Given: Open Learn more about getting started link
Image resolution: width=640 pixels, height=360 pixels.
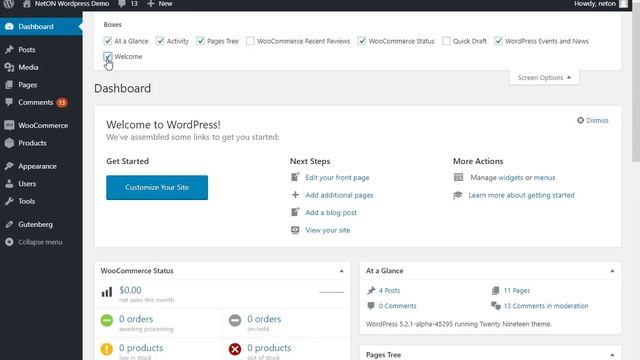Looking at the screenshot, I should click(x=521, y=195).
